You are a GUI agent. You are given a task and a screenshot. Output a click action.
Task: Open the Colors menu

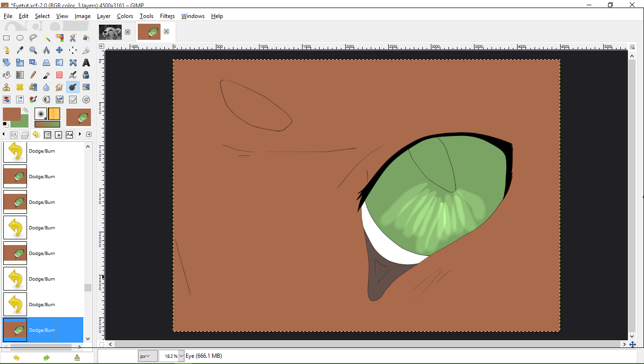(x=125, y=16)
